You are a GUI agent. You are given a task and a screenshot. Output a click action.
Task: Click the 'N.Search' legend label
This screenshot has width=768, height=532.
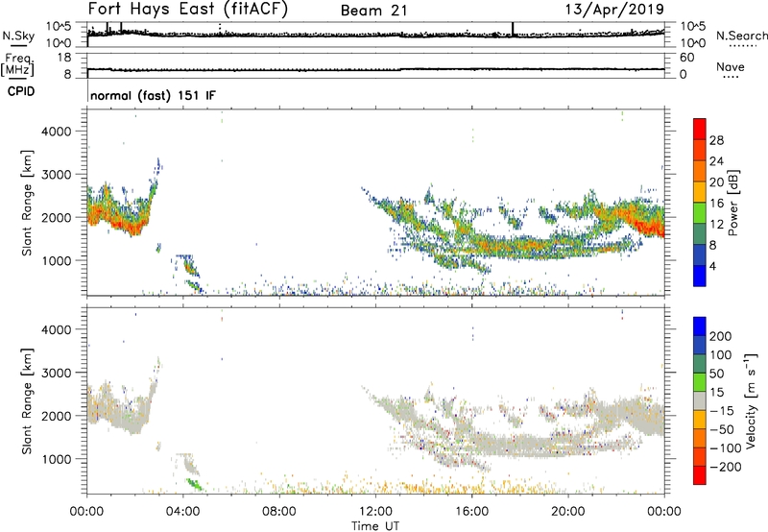[742, 36]
